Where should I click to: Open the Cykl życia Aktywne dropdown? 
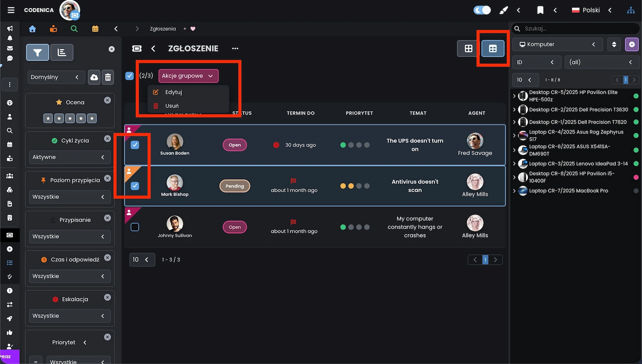(x=69, y=157)
